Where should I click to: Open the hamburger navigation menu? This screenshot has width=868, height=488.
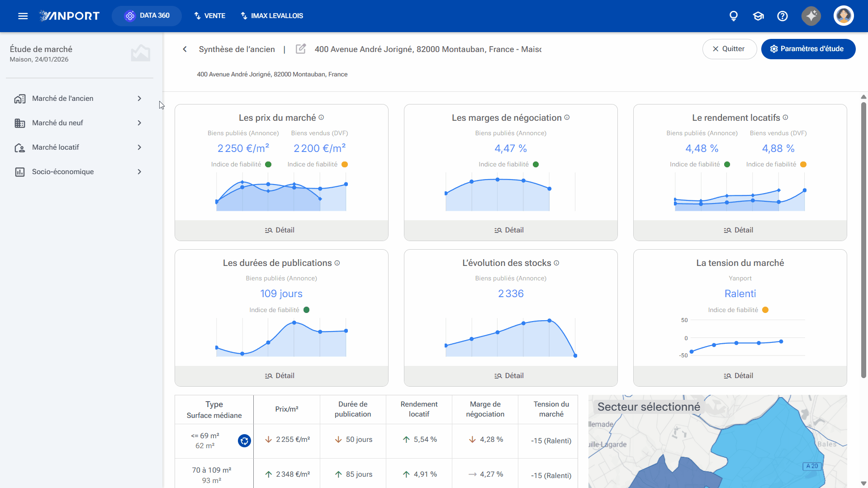point(23,16)
